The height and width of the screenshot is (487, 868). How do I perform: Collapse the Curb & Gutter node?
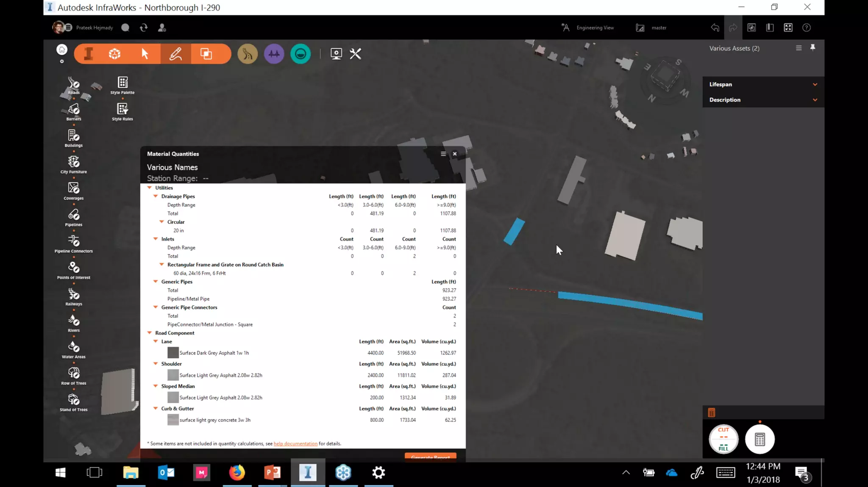click(156, 409)
